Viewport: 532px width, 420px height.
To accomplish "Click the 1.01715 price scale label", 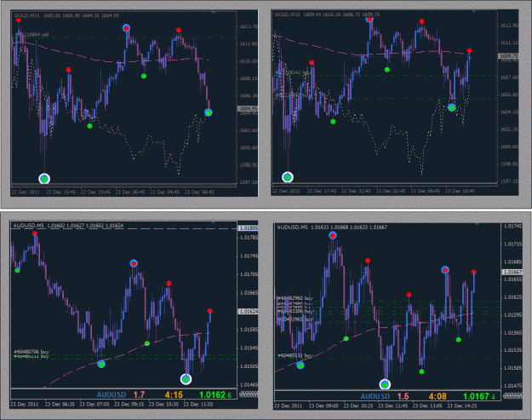I will [x=512, y=245].
